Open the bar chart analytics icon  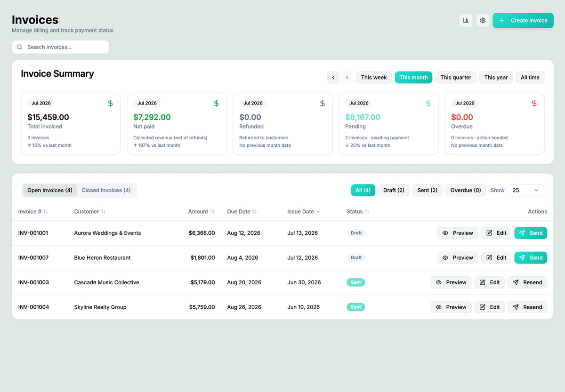(466, 20)
